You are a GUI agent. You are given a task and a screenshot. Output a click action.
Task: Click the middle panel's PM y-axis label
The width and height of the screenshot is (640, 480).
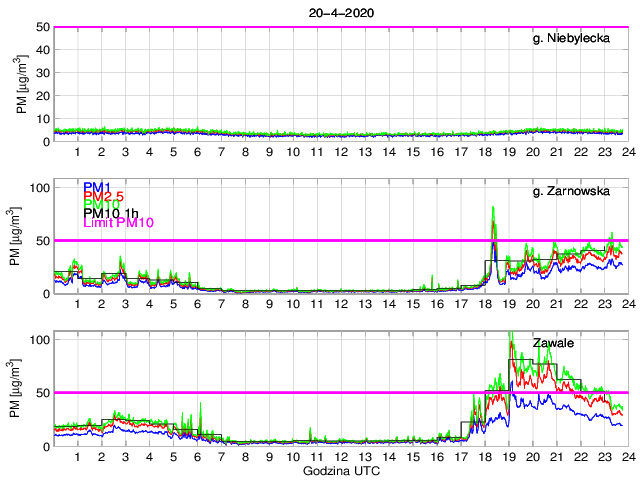pyautogui.click(x=22, y=237)
